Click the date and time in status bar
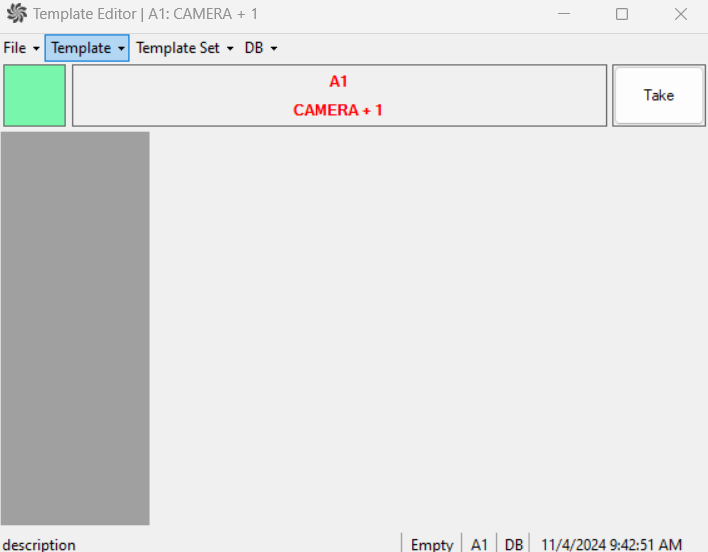 (x=611, y=544)
